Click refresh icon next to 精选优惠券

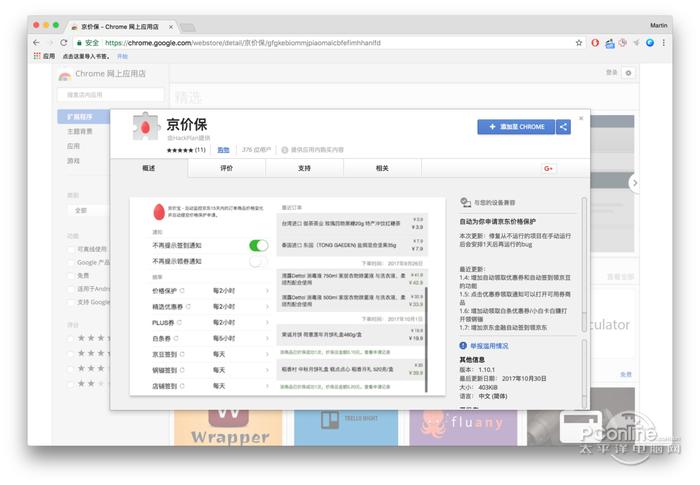[188, 306]
